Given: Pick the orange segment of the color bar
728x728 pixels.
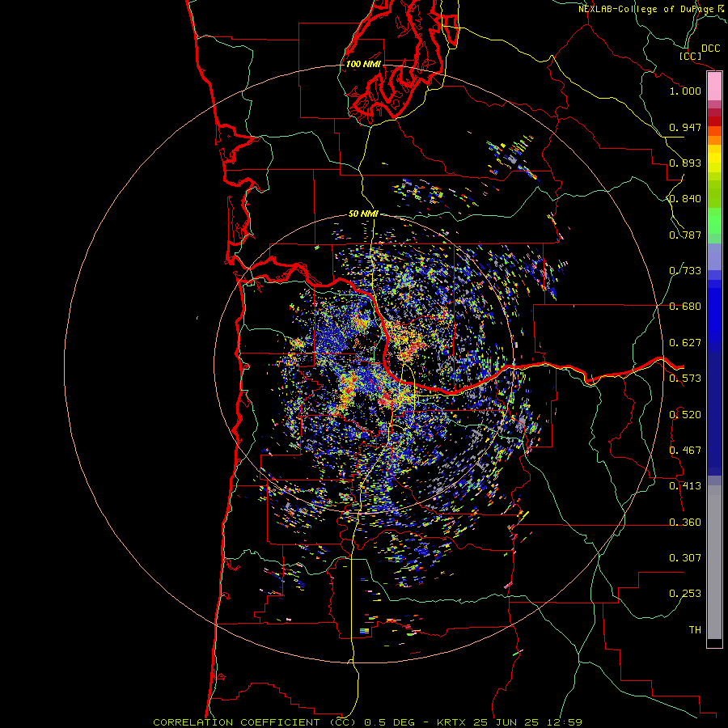Looking at the screenshot, I should [x=714, y=140].
